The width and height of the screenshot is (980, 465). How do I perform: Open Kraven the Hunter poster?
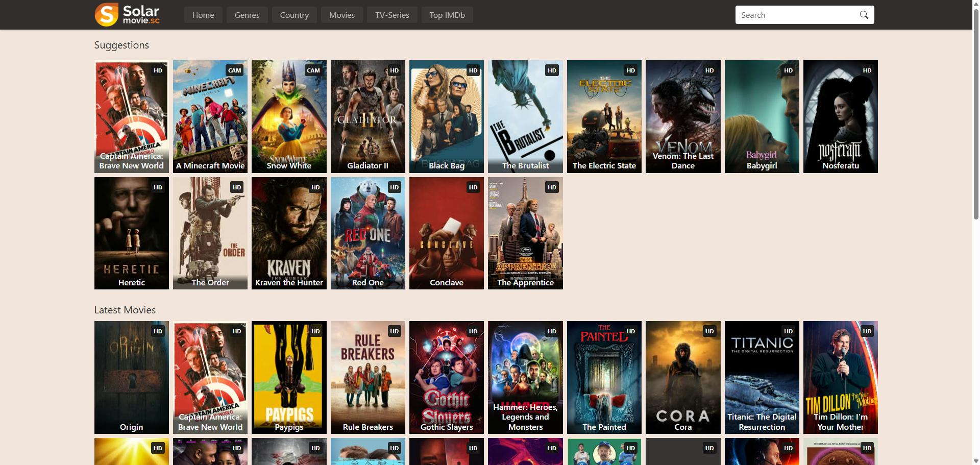pos(289,233)
